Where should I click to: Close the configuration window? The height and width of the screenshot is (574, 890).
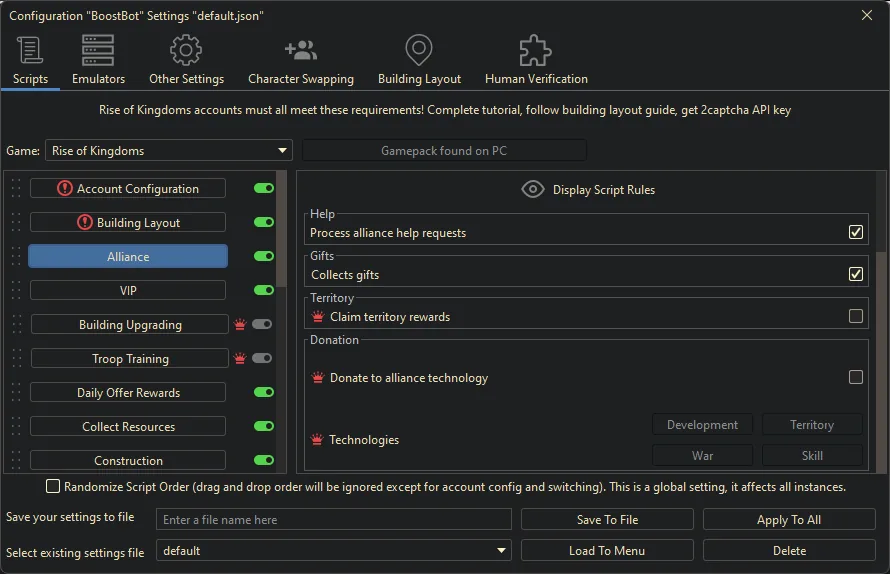866,15
